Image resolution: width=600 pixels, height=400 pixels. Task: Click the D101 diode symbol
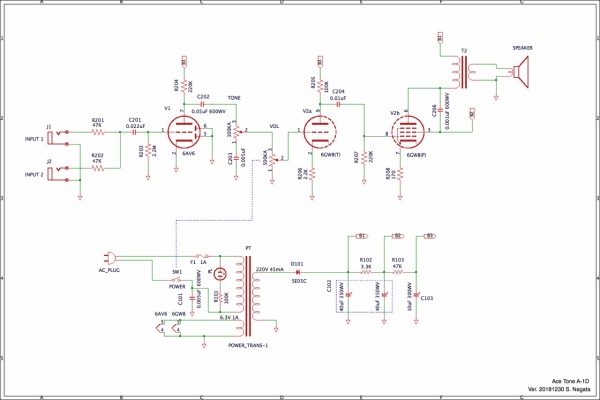(297, 272)
